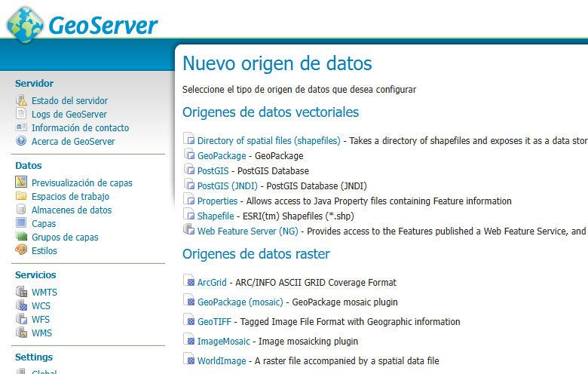The image size is (588, 374).
Task: Click the ArcGrid raster icon
Action: pos(189,280)
